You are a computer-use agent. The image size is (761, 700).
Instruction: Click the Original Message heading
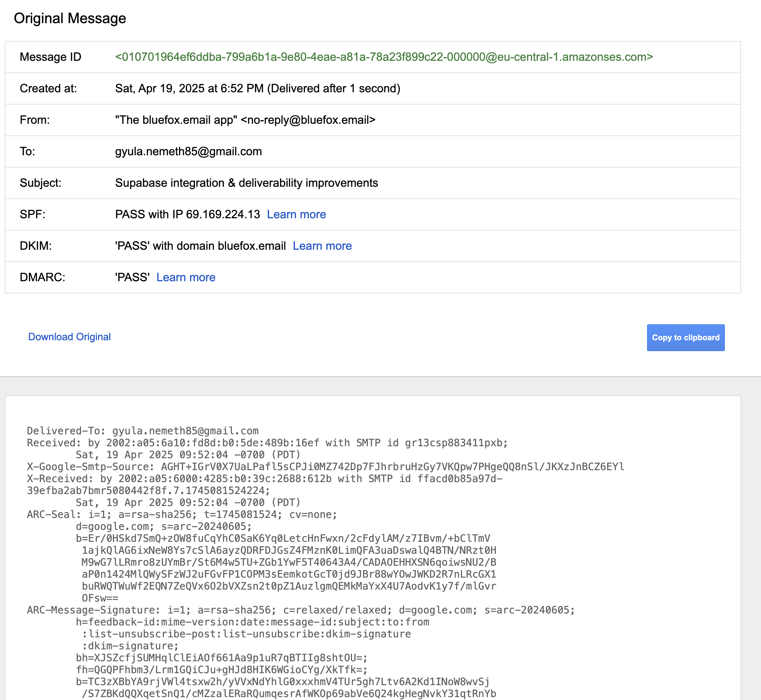[70, 18]
